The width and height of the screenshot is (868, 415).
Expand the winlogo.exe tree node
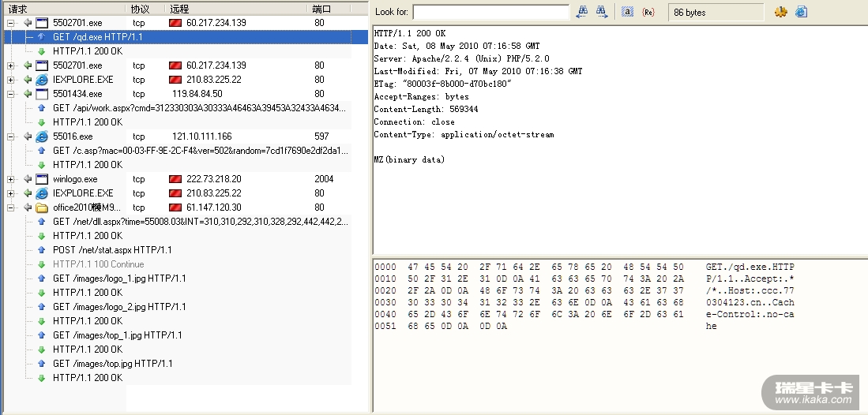coord(10,179)
